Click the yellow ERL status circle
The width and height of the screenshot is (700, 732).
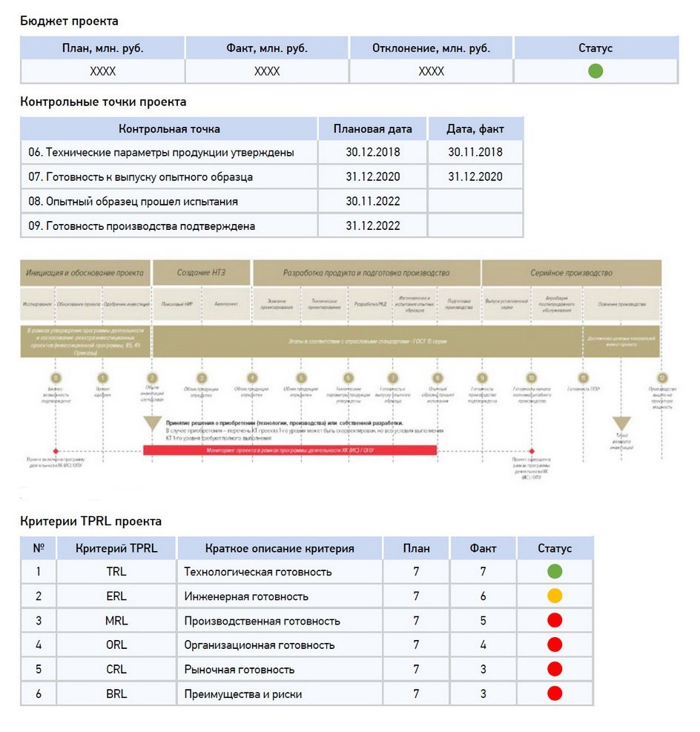pos(554,596)
